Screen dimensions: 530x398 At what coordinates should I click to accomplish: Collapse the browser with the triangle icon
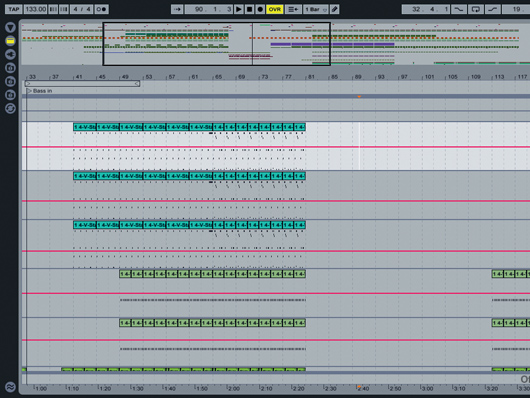10,27
